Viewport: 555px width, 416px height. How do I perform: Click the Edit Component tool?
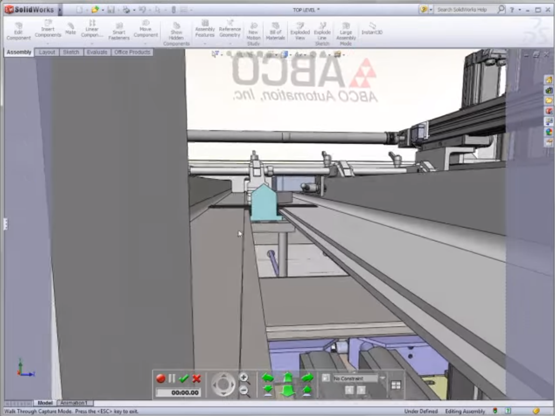point(18,31)
